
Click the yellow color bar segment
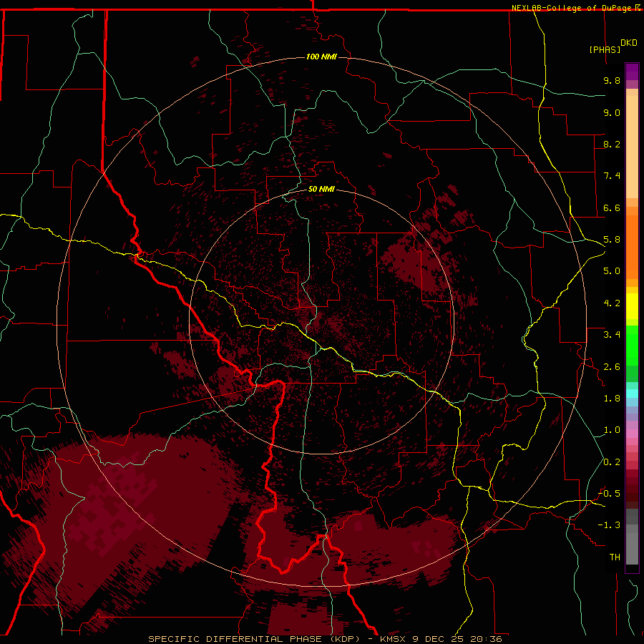click(632, 306)
